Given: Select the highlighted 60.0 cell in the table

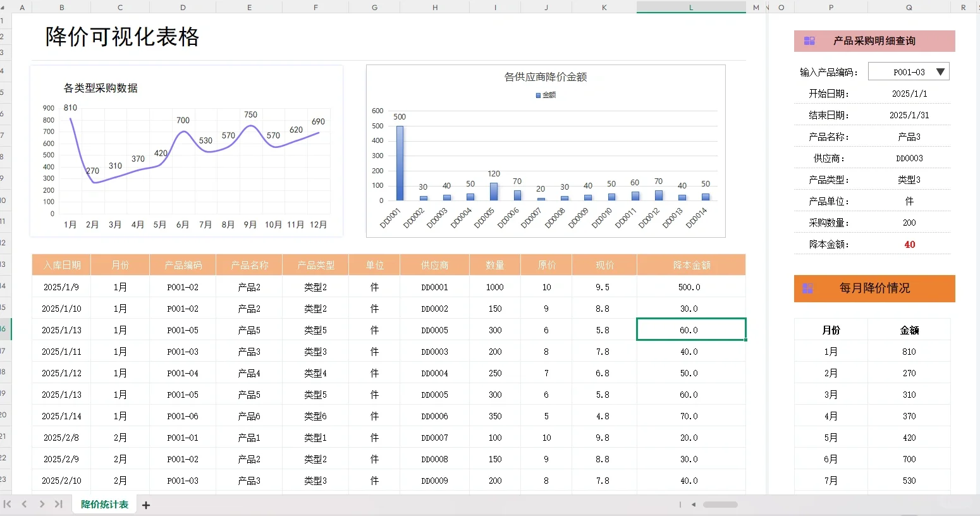Looking at the screenshot, I should tap(690, 329).
